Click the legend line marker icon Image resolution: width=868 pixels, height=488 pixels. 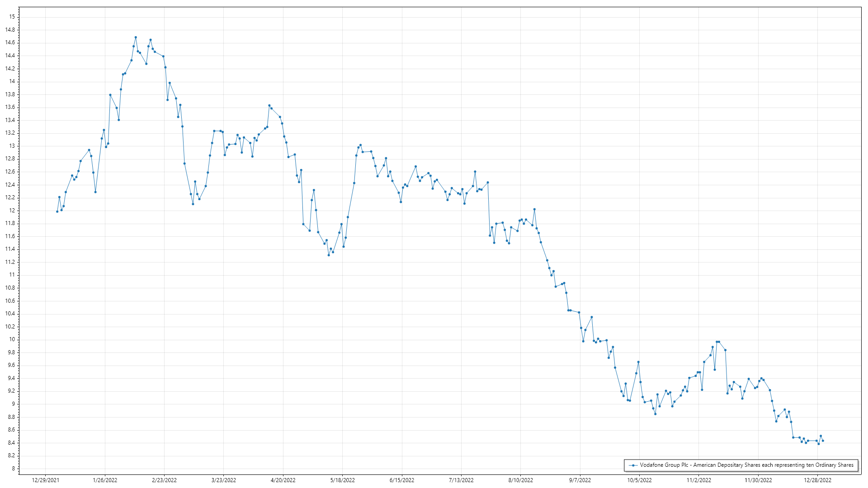[x=633, y=465]
